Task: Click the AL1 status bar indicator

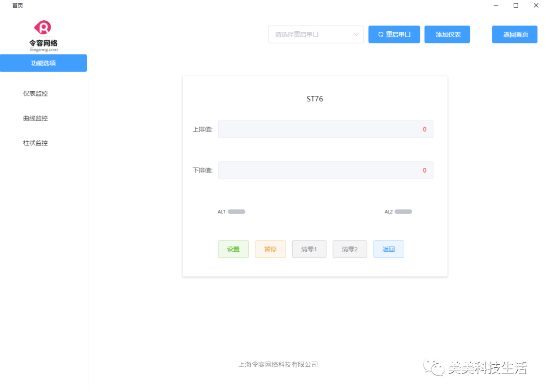Action: tap(236, 211)
